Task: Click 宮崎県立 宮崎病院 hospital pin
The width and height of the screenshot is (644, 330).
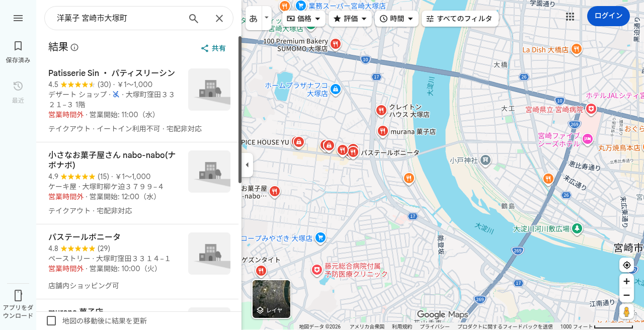Action: pyautogui.click(x=591, y=109)
